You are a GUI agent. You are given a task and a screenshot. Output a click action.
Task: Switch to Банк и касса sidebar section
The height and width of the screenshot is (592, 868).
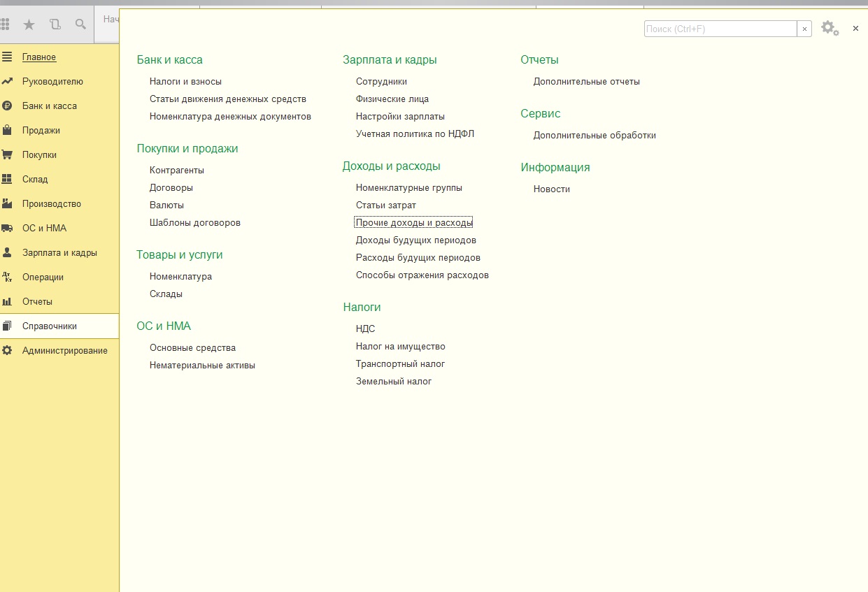[50, 106]
